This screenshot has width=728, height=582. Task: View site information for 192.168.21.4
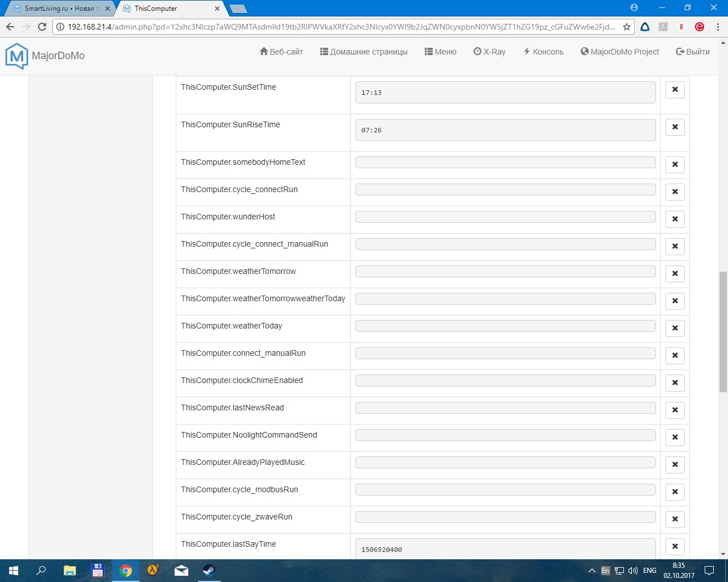coord(60,27)
